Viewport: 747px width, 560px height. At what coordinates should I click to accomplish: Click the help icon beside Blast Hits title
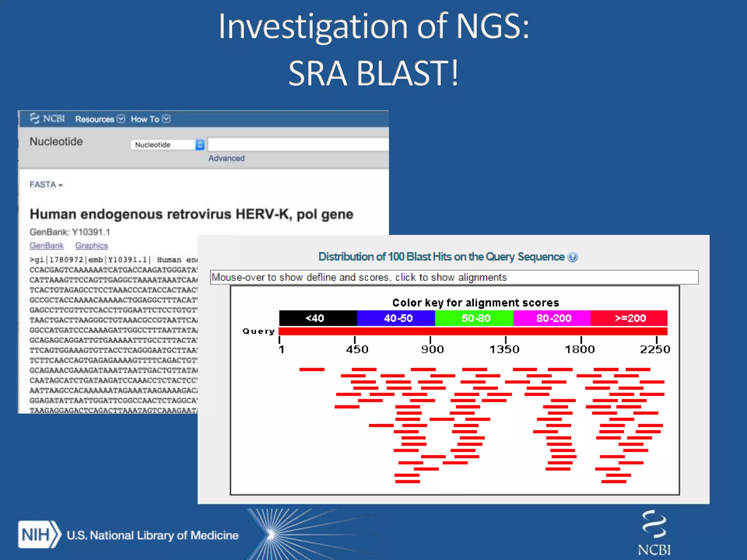click(x=573, y=257)
